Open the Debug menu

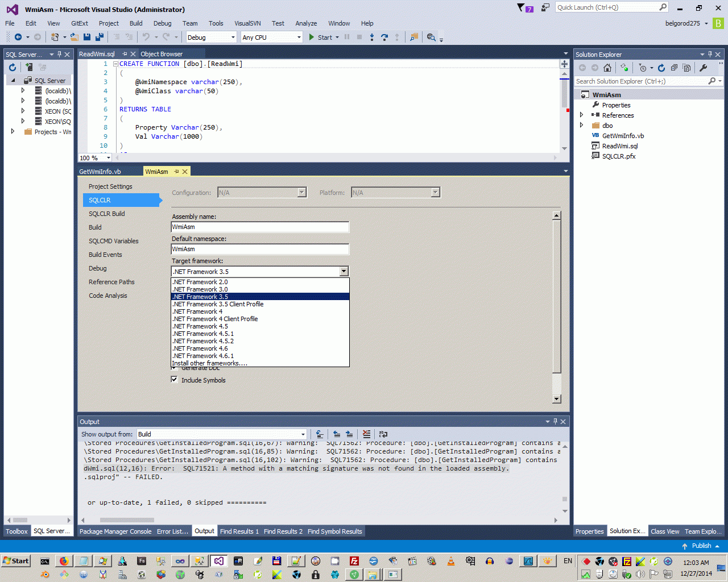(x=162, y=23)
